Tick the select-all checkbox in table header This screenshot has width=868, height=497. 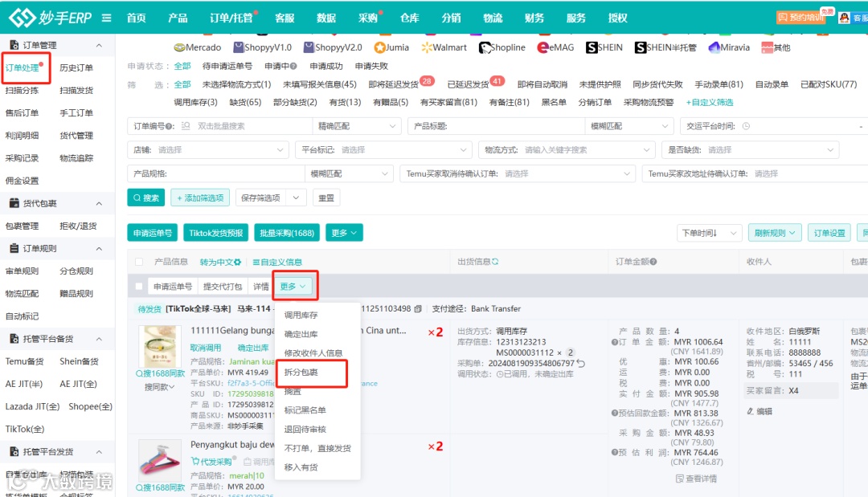pyautogui.click(x=139, y=262)
